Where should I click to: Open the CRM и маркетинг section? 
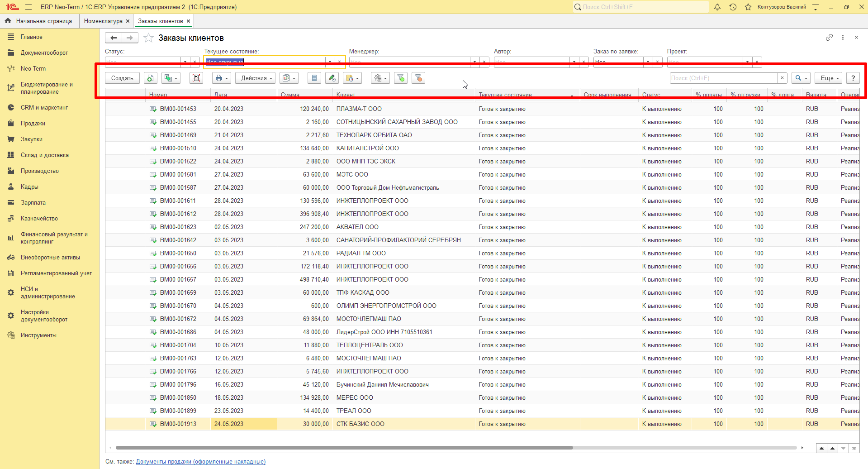[44, 108]
